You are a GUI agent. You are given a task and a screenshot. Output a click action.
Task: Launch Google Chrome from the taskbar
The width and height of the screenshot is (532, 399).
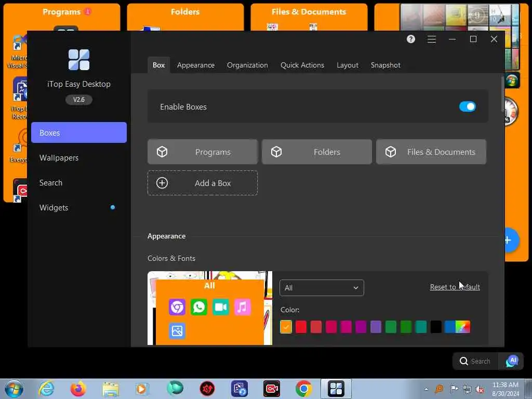303,389
